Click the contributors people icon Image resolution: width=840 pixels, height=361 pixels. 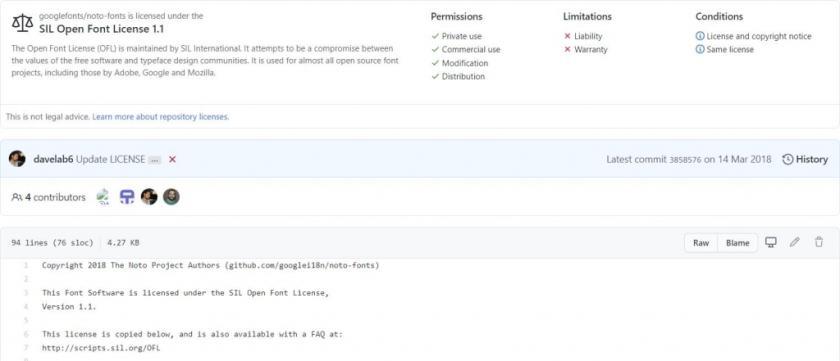click(x=17, y=197)
